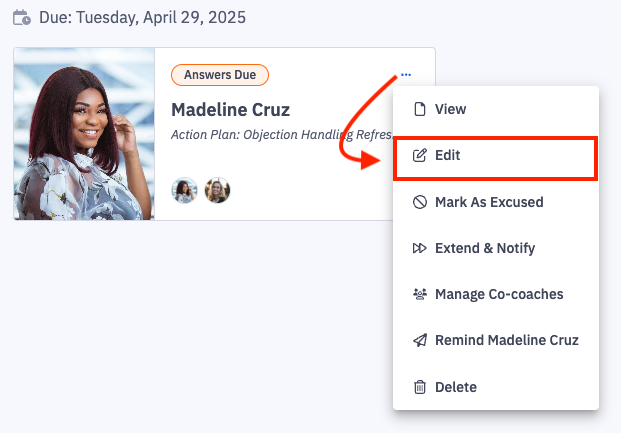The image size is (621, 433).
Task: Choose Edit in the context menu
Action: (447, 156)
